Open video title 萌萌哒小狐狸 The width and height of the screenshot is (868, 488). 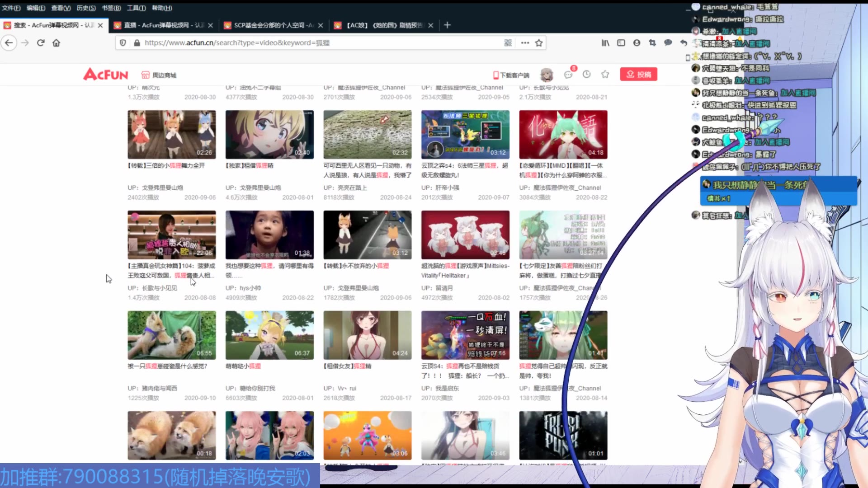243,366
